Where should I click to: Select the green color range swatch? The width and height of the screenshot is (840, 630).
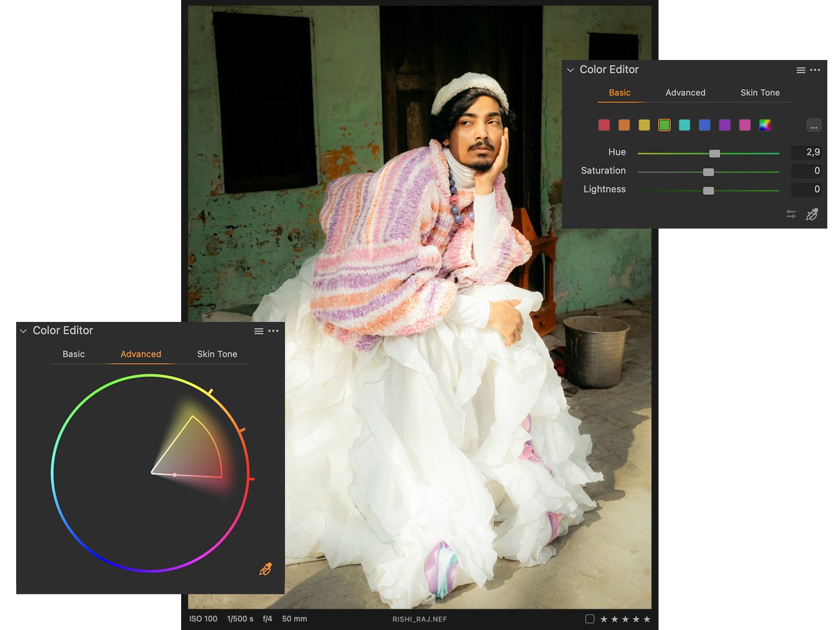pos(664,125)
